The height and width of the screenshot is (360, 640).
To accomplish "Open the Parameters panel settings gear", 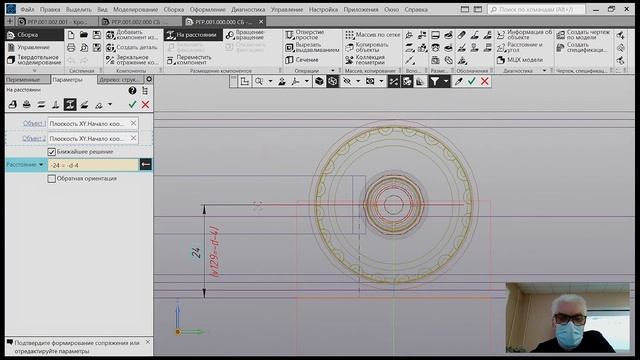I will tap(149, 79).
